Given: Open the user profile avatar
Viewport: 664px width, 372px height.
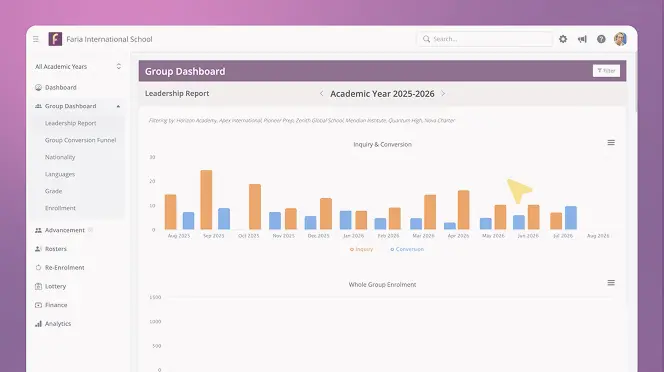Looking at the screenshot, I should point(620,39).
